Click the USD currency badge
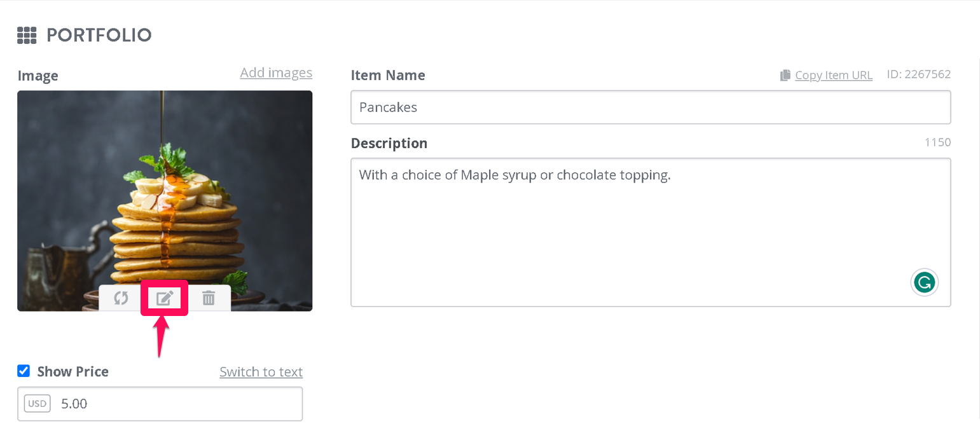 pos(37,404)
